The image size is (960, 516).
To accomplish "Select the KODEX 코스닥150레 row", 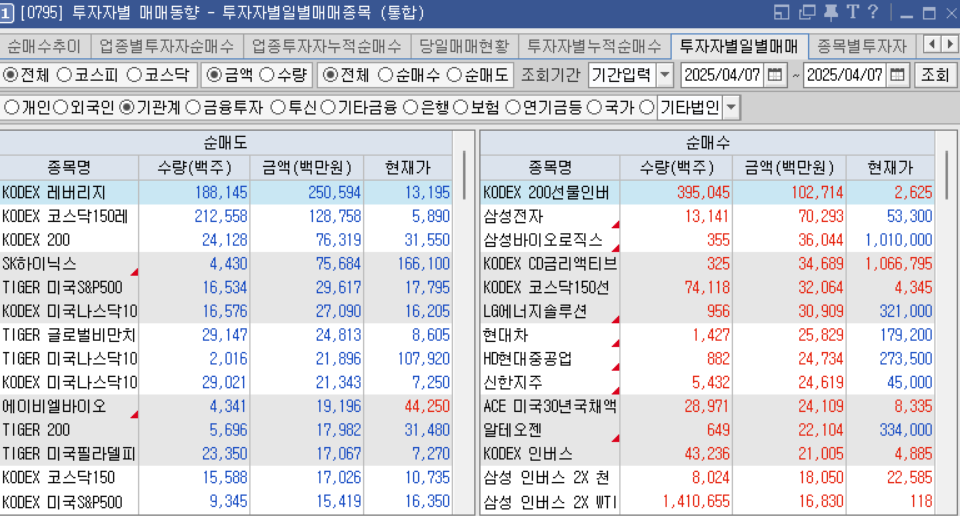I will pos(226,216).
